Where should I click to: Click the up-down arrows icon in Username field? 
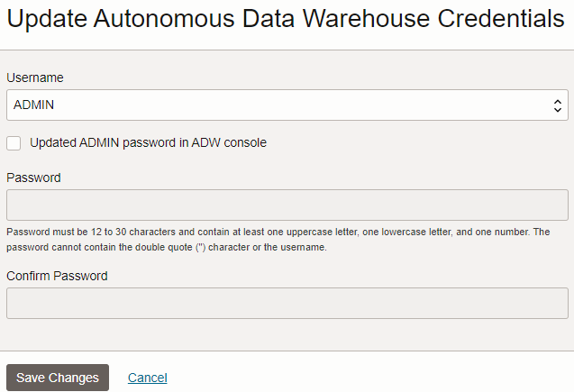click(557, 105)
